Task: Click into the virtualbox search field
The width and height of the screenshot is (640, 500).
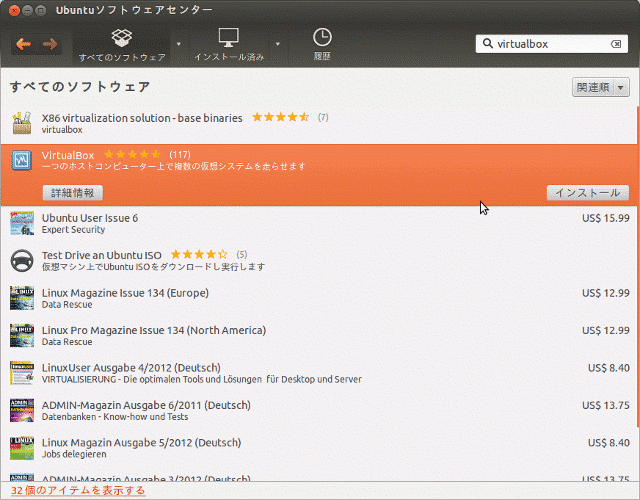Action: [x=551, y=44]
